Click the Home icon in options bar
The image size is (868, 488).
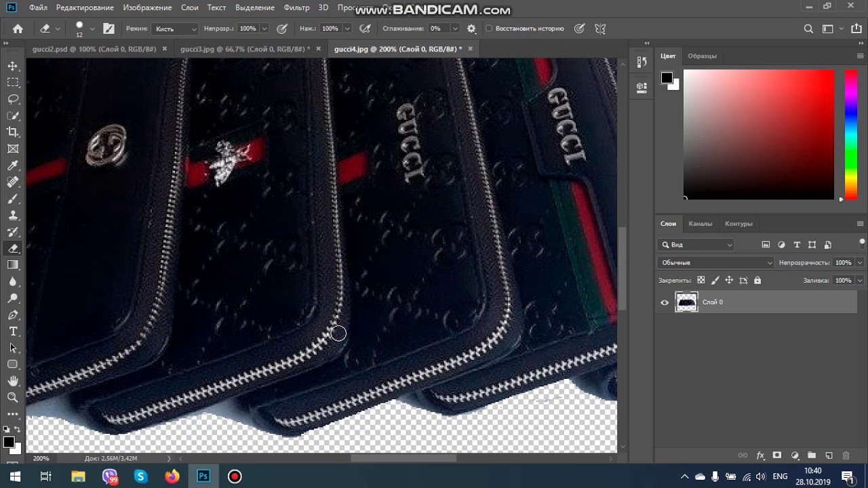pos(18,28)
